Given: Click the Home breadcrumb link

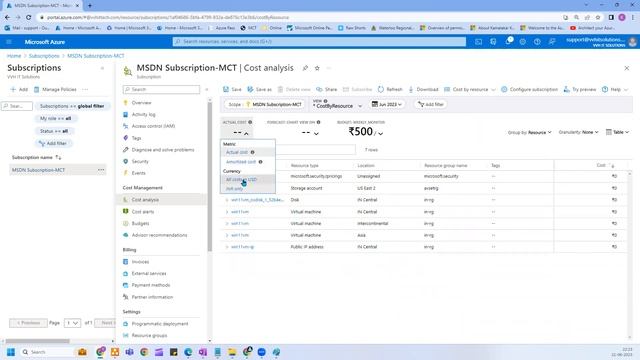Looking at the screenshot, I should click(x=14, y=56).
